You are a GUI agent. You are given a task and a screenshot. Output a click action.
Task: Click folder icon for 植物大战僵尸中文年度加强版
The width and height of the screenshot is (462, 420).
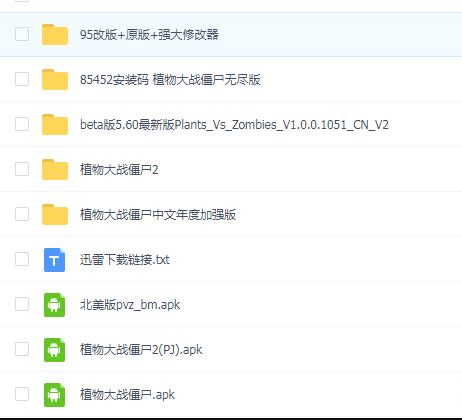pyautogui.click(x=55, y=214)
